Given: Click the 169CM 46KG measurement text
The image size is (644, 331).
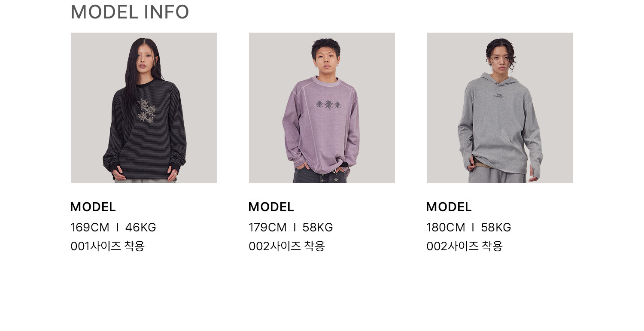Looking at the screenshot, I should click(113, 228).
